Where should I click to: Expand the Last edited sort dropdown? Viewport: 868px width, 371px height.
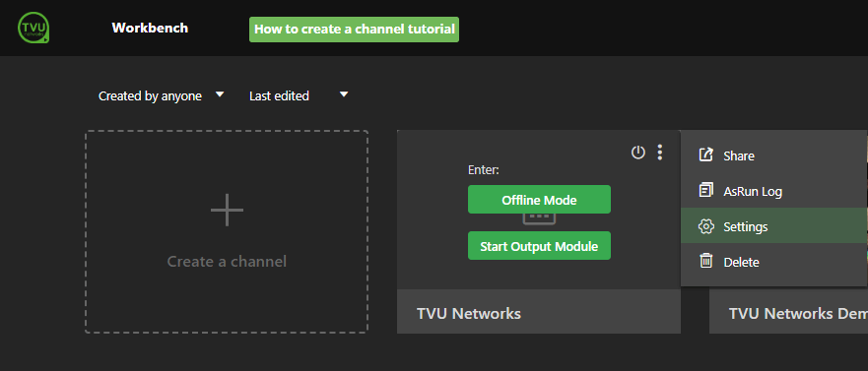point(299,96)
